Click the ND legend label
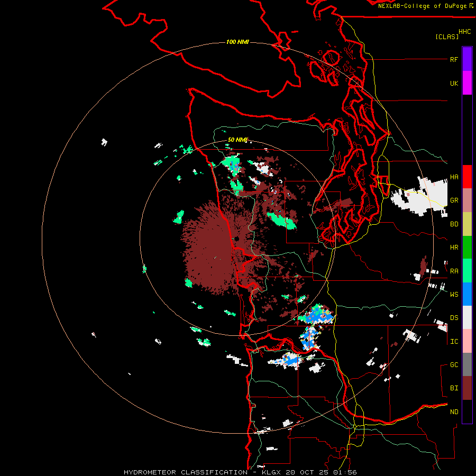This screenshot has width=476, height=476. [454, 412]
